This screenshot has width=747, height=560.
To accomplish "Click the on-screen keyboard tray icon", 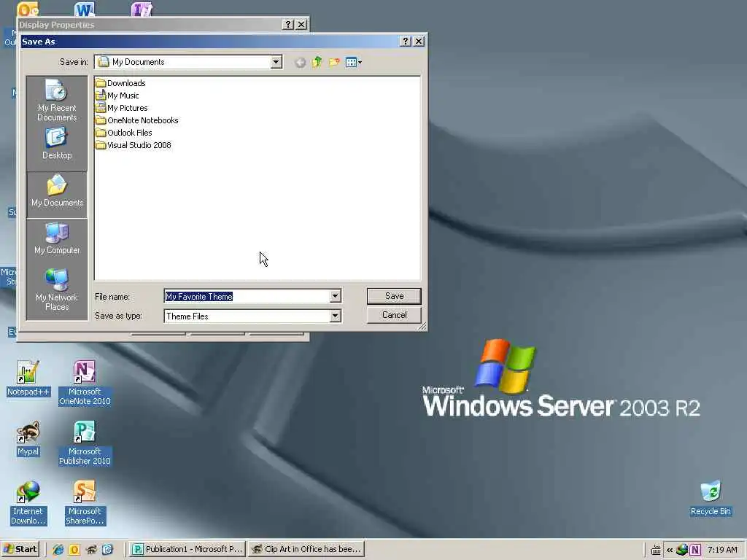I will (656, 550).
